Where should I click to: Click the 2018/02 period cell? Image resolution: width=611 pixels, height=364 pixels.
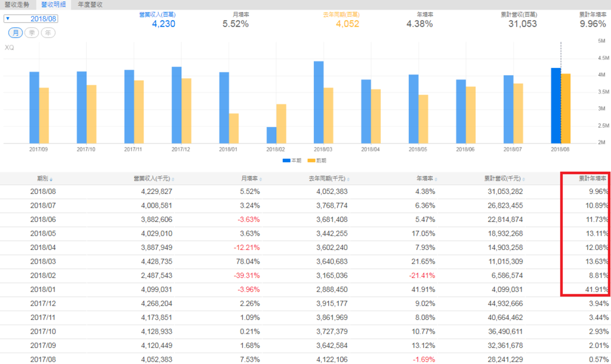coord(43,276)
